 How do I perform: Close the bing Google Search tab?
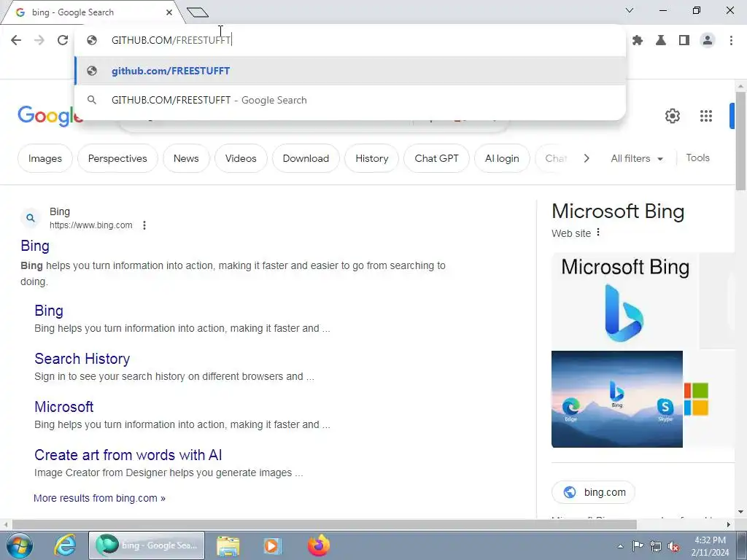click(x=169, y=12)
